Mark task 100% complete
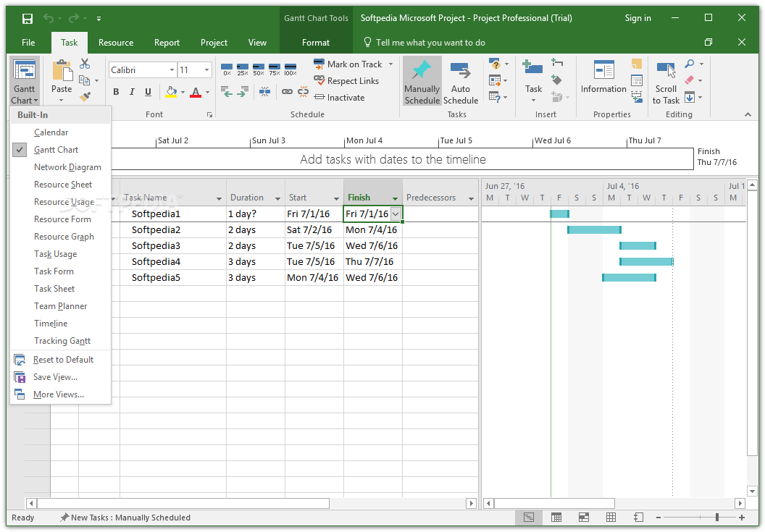765x532 pixels. coord(290,69)
